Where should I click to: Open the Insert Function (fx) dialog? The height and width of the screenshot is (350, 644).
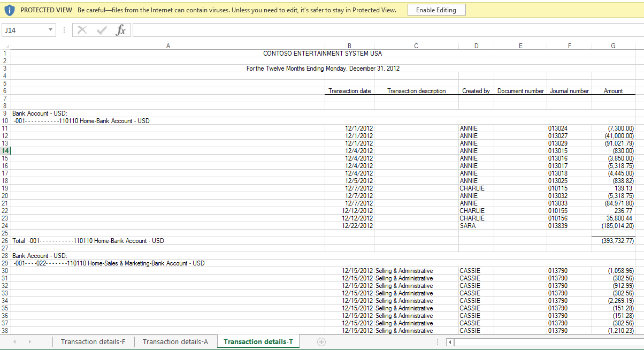click(121, 31)
